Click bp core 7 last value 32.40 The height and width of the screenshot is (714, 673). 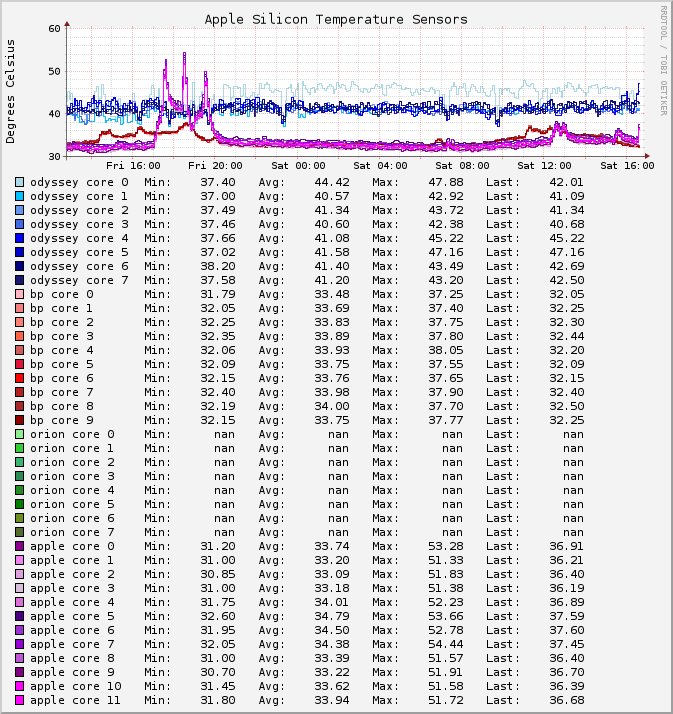point(566,393)
